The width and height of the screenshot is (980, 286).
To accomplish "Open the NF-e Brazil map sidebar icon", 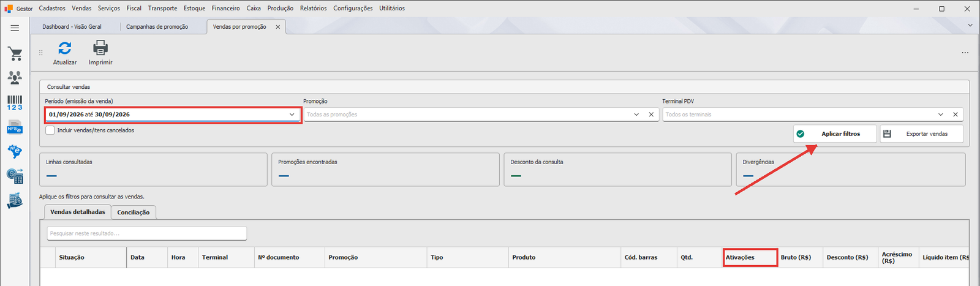I will click(15, 151).
